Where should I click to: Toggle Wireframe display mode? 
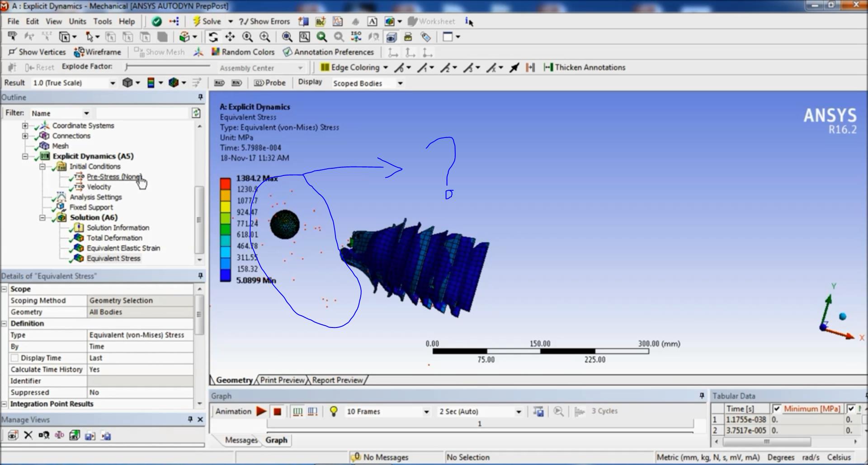point(98,52)
